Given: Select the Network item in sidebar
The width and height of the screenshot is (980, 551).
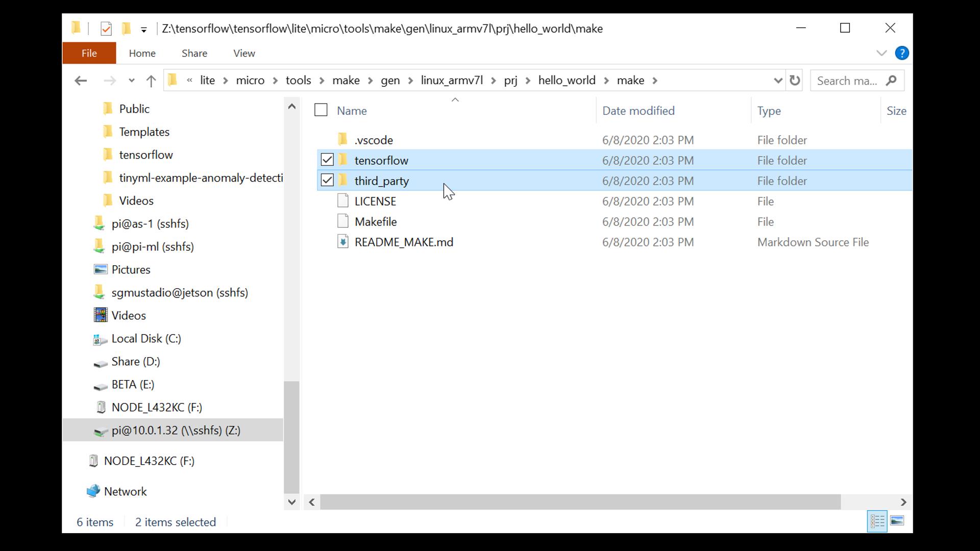Looking at the screenshot, I should [125, 491].
